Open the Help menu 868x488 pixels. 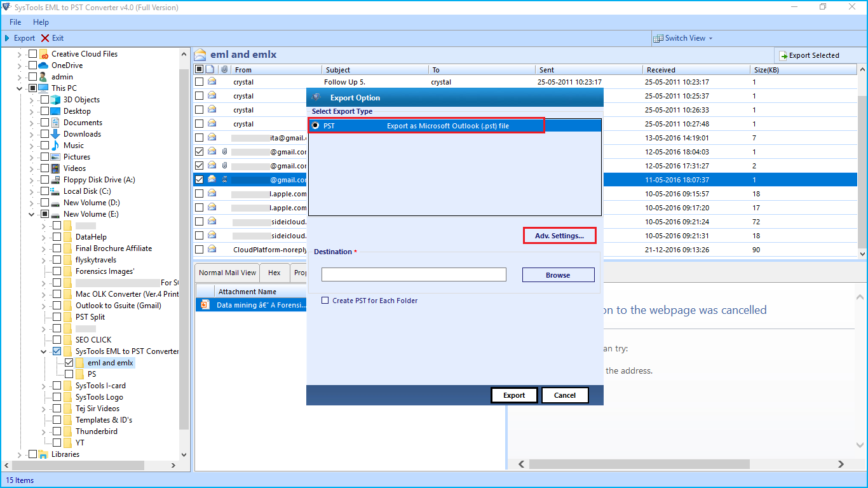pyautogui.click(x=41, y=22)
